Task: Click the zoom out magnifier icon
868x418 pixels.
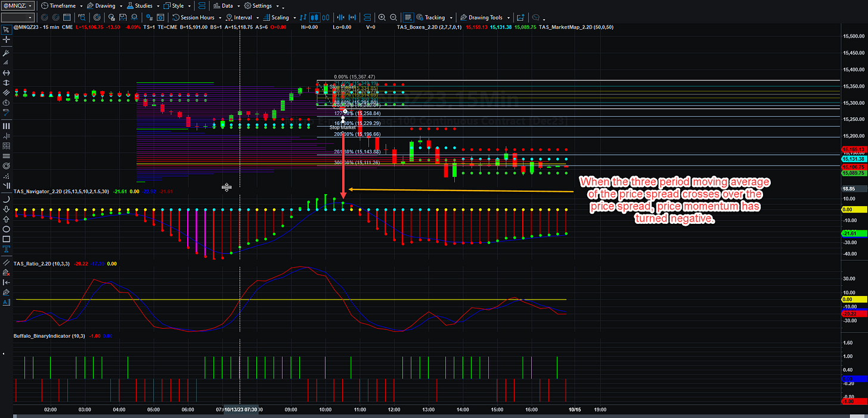Action: click(x=393, y=17)
